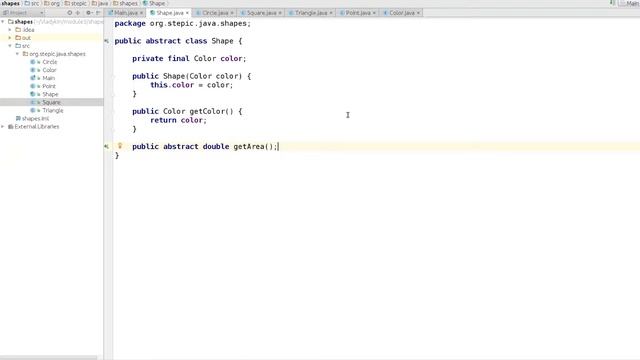Click the out folder icon
The image size is (640, 360).
click(x=18, y=38)
